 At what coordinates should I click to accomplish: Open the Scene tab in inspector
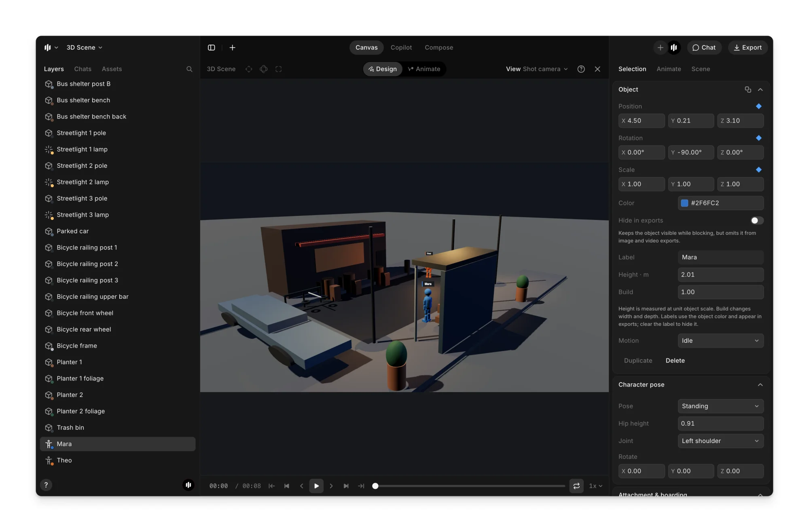(x=700, y=69)
